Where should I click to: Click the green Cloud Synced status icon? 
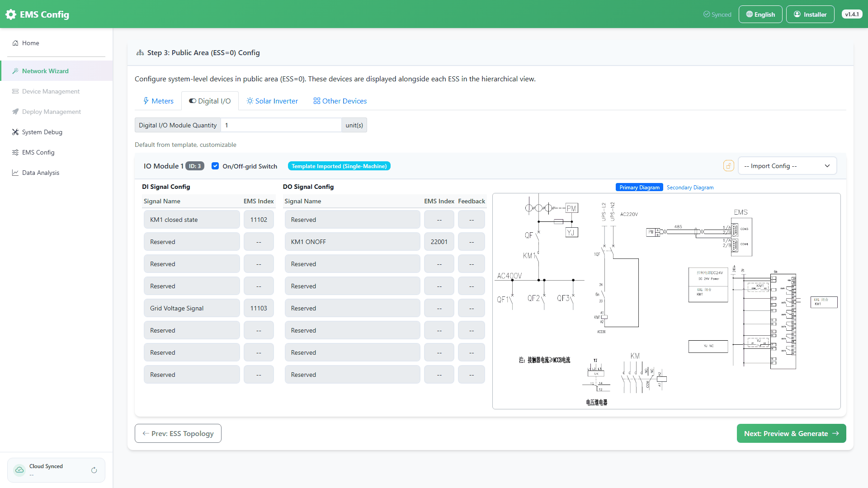(x=19, y=470)
